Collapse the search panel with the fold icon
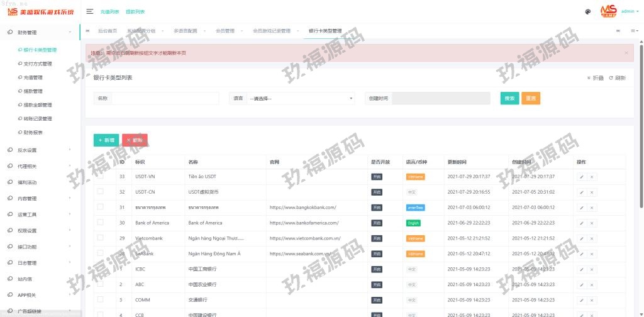Screen dimensions: 644x317 click(595, 78)
